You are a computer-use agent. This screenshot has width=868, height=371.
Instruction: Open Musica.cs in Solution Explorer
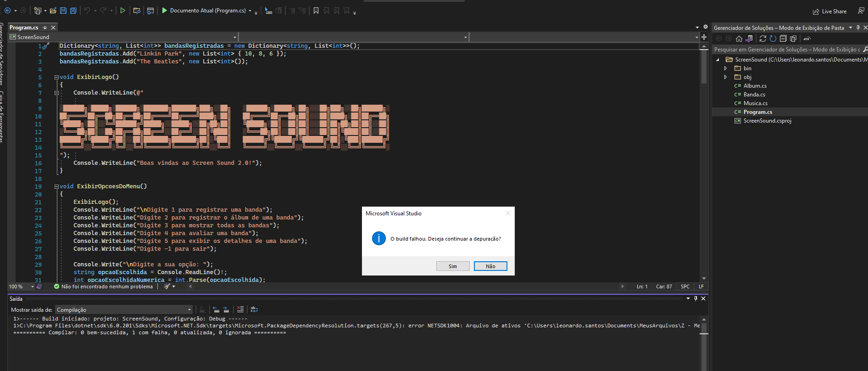tap(756, 103)
